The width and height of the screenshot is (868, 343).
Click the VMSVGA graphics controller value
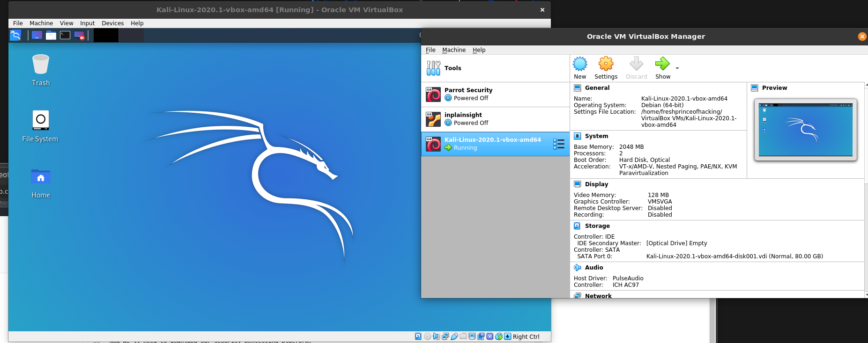pyautogui.click(x=660, y=202)
